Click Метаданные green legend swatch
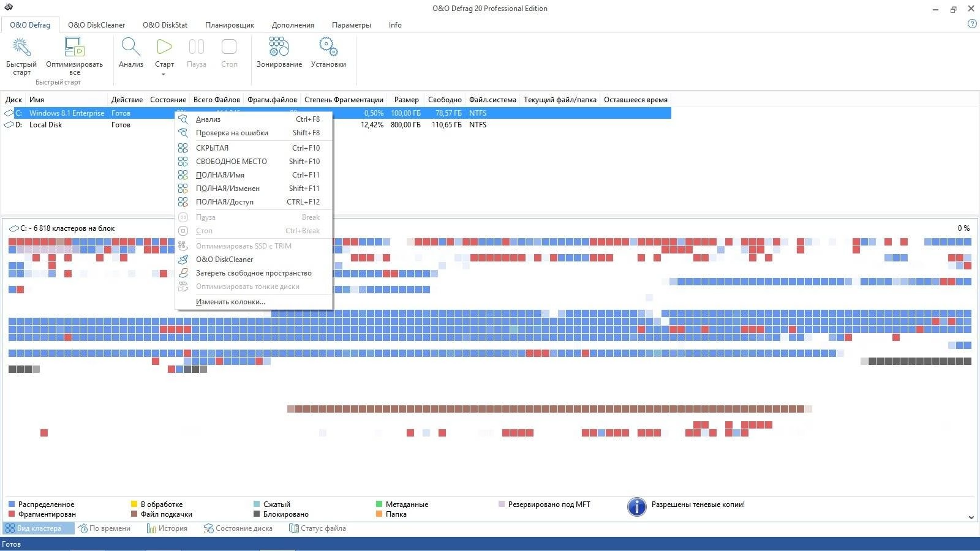The image size is (980, 551). pos(379,504)
